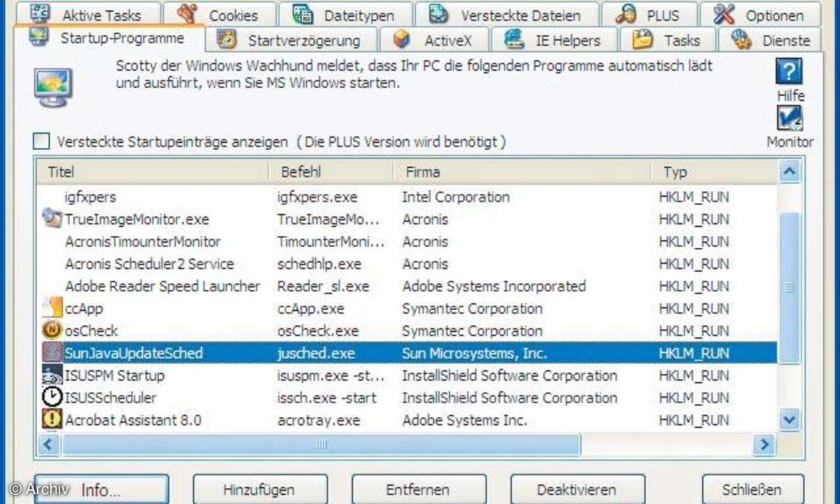Click the horizontal scroll left arrow
Viewport: 840px width, 504px height.
pos(49,444)
